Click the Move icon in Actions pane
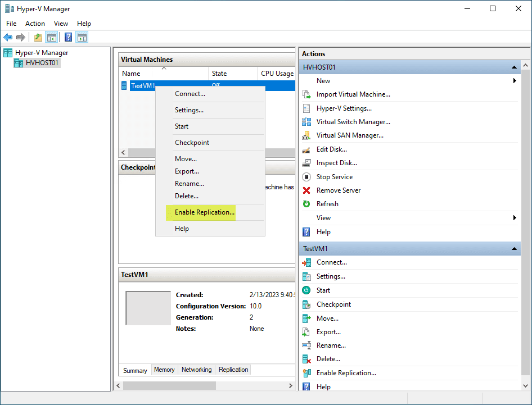The height and width of the screenshot is (405, 532). [x=306, y=318]
